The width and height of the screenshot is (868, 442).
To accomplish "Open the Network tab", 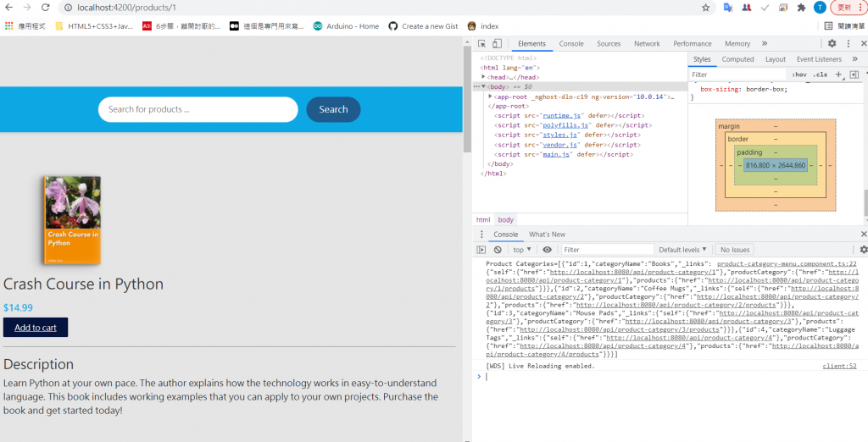I will (647, 44).
